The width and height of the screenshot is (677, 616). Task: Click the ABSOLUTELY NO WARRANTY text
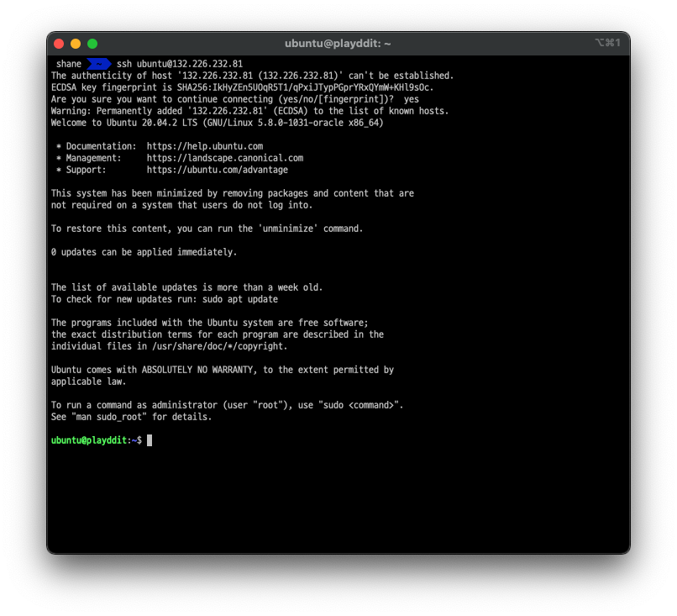click(197, 370)
